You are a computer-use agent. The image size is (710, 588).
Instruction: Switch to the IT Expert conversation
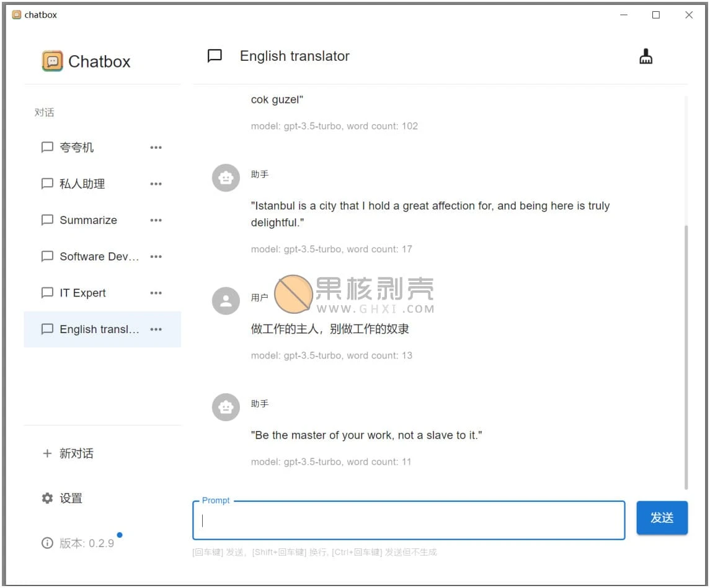82,293
